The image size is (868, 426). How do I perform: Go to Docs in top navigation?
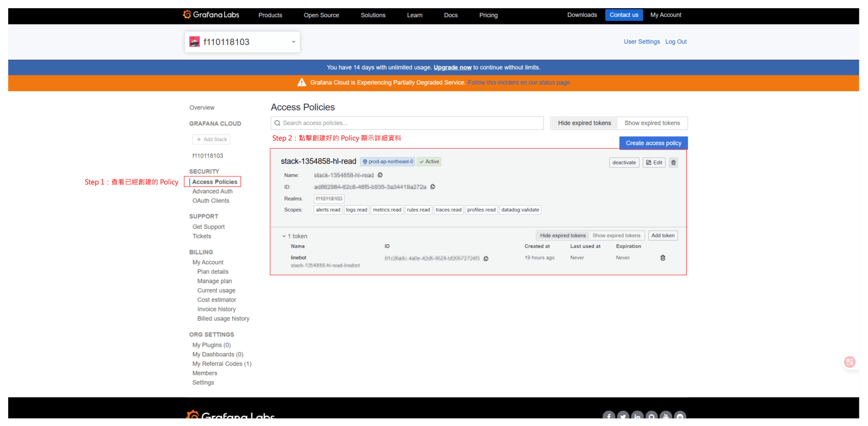451,15
